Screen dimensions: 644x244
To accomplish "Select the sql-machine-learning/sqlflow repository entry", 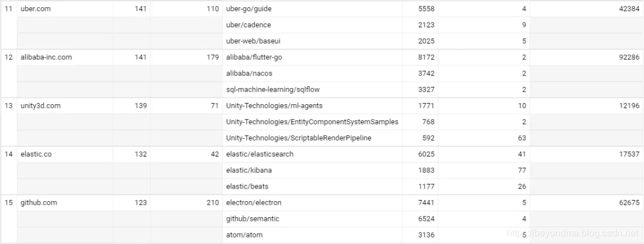I will (x=273, y=90).
